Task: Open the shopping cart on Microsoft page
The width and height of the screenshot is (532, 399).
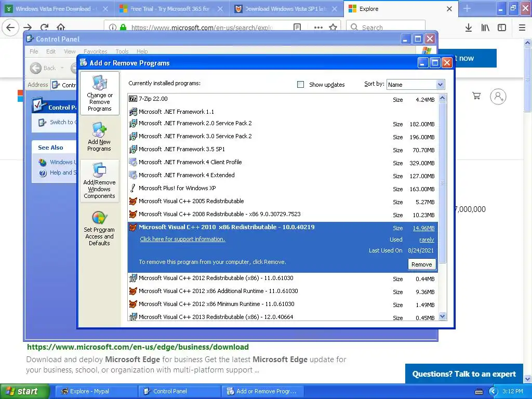Action: (x=476, y=96)
